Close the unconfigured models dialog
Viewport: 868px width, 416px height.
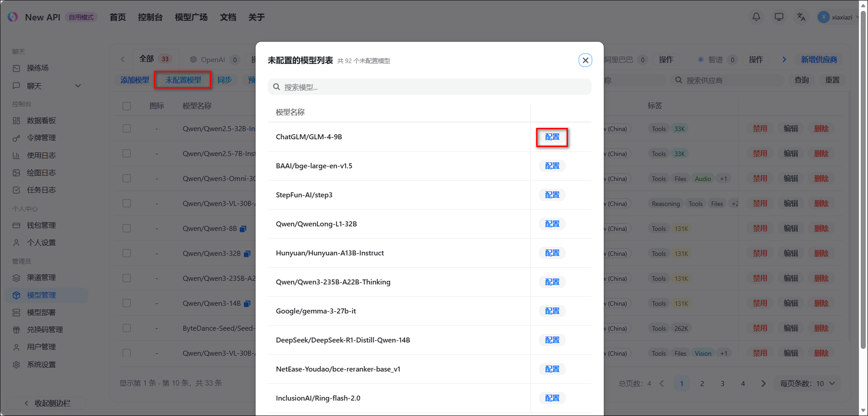(585, 60)
